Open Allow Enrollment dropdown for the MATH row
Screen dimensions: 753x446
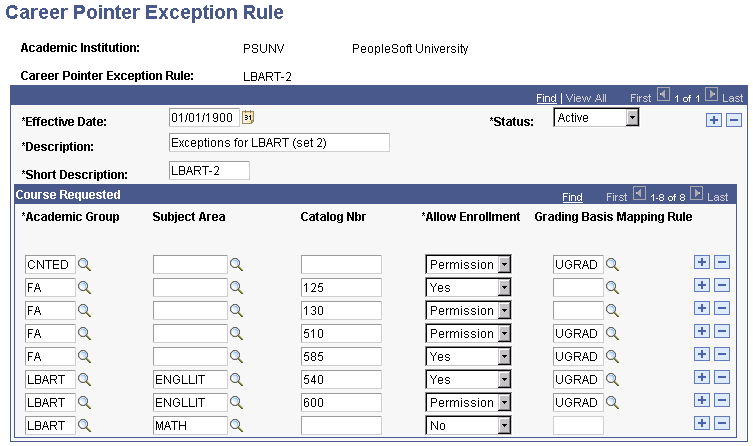pyautogui.click(x=504, y=426)
